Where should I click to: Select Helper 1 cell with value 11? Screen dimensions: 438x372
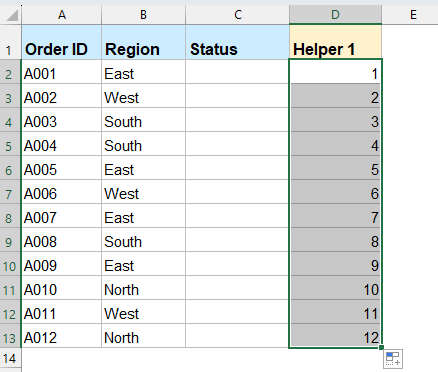click(335, 312)
